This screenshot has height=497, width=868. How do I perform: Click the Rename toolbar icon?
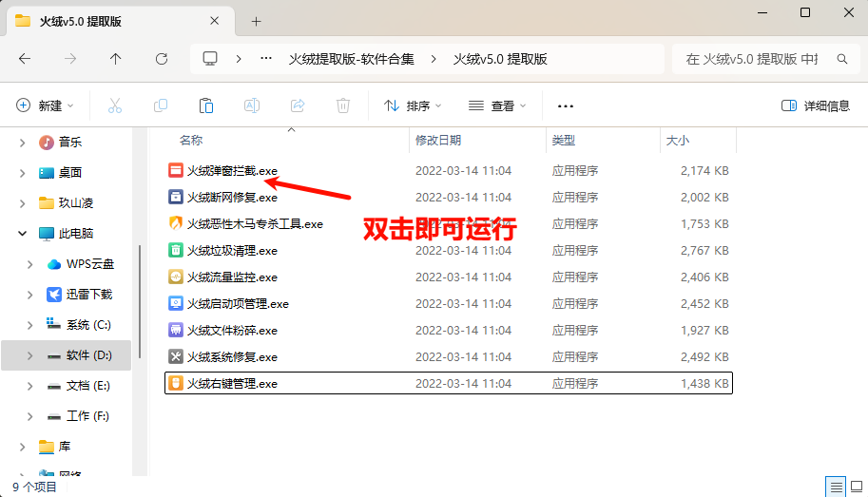252,105
